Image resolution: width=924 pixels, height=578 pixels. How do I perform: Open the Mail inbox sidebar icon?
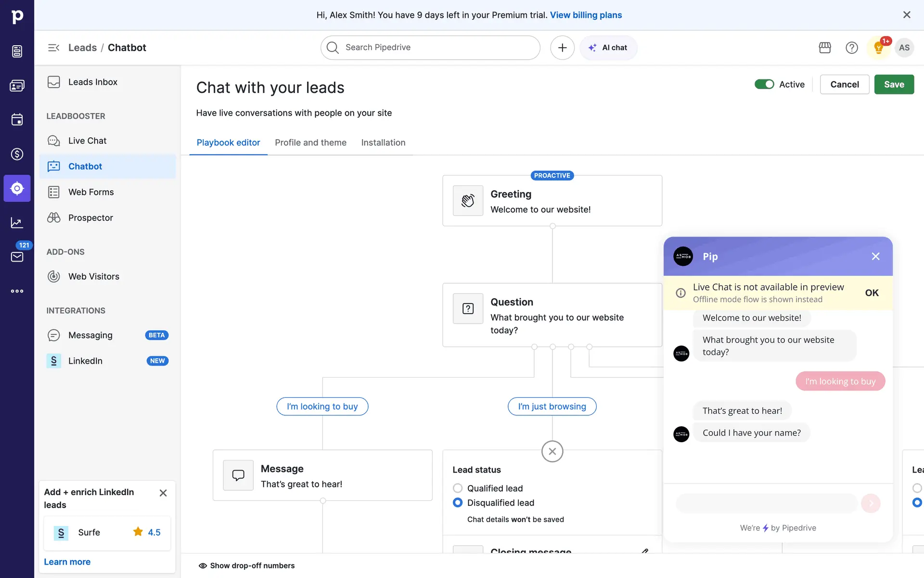coord(17,257)
